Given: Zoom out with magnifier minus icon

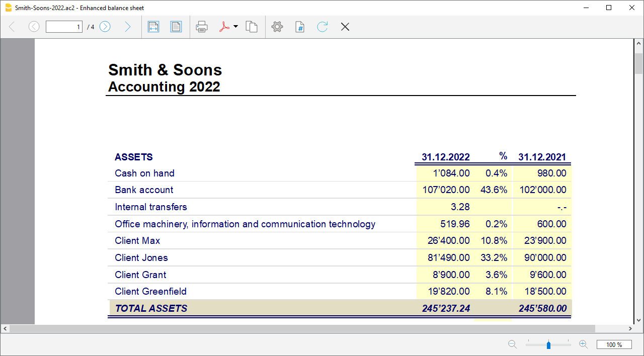Looking at the screenshot, I should coord(512,344).
